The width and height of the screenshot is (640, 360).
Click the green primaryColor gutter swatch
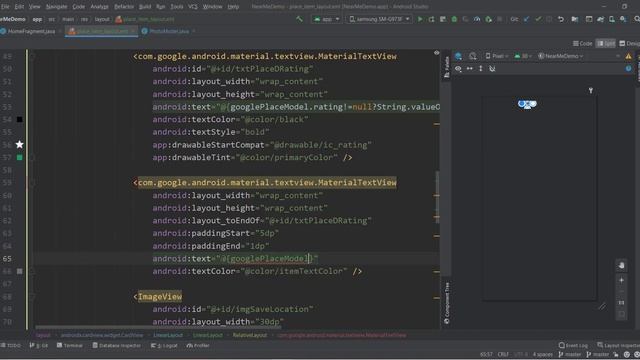pyautogui.click(x=20, y=158)
